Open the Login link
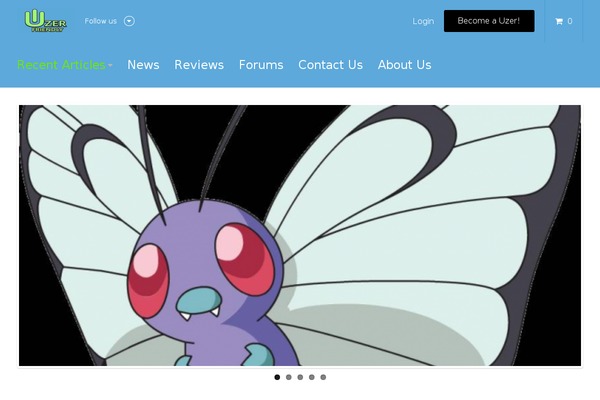The image size is (600, 400). pyautogui.click(x=423, y=21)
